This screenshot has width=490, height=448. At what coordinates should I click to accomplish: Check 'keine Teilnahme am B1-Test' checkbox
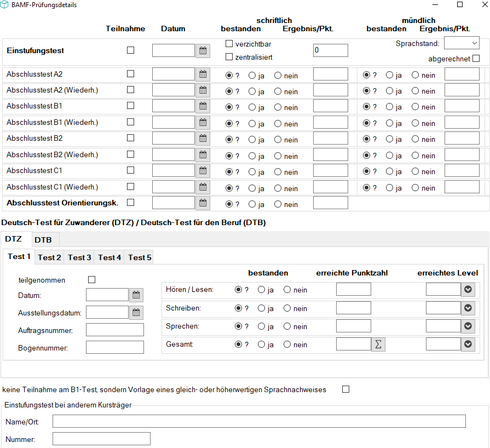[x=345, y=389]
